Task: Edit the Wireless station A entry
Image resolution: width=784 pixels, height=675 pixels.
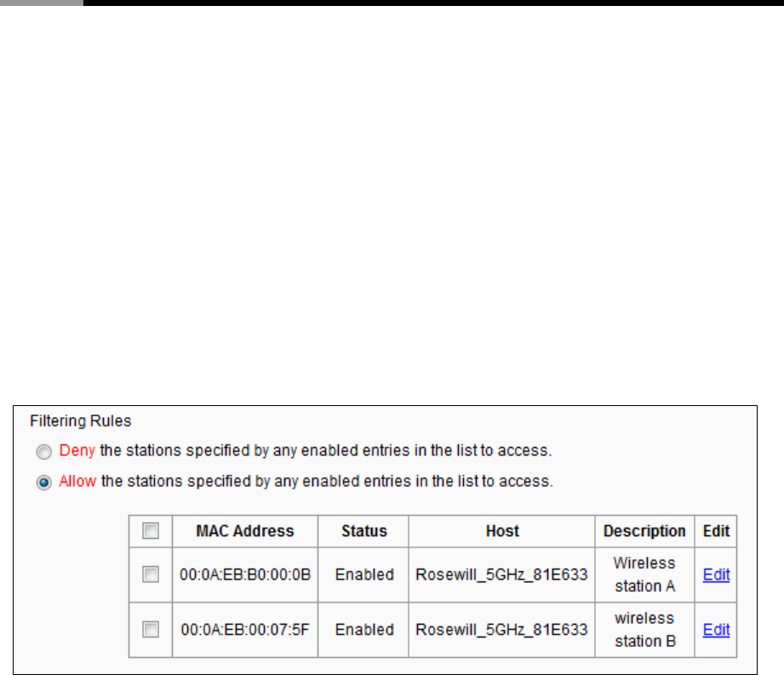Action: point(716,575)
